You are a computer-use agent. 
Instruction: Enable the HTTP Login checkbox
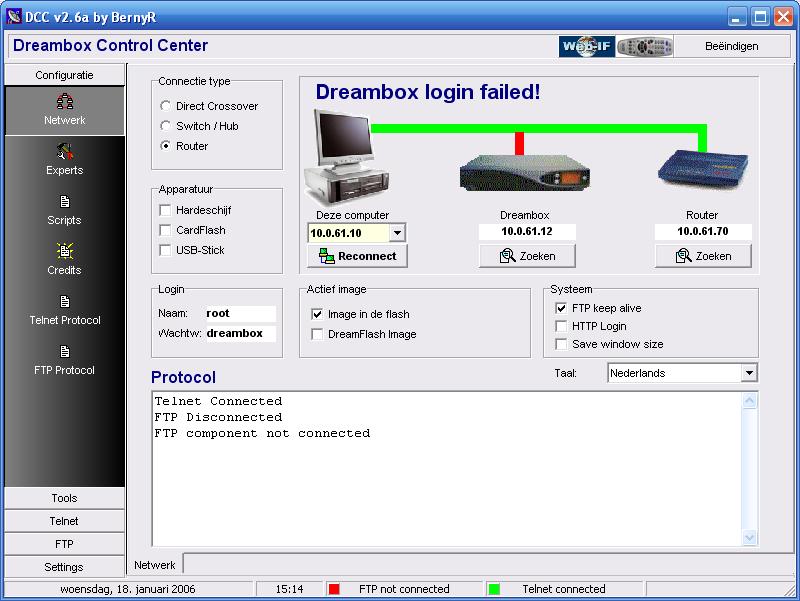pos(561,326)
